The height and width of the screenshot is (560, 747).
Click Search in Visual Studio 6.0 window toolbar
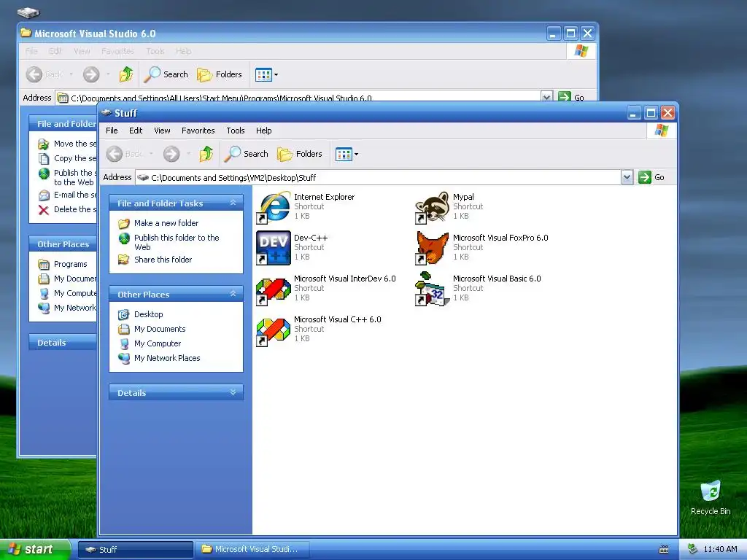166,74
